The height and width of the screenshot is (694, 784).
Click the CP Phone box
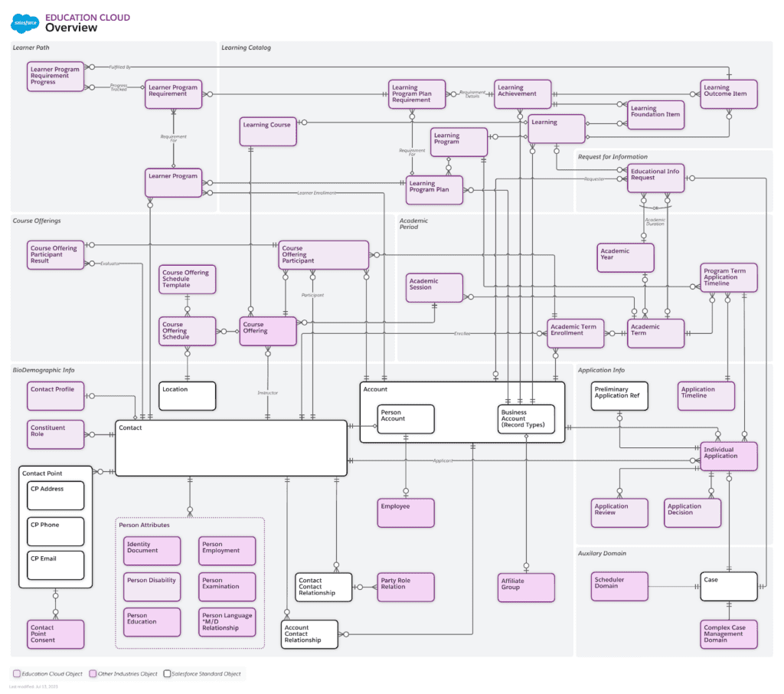point(55,532)
